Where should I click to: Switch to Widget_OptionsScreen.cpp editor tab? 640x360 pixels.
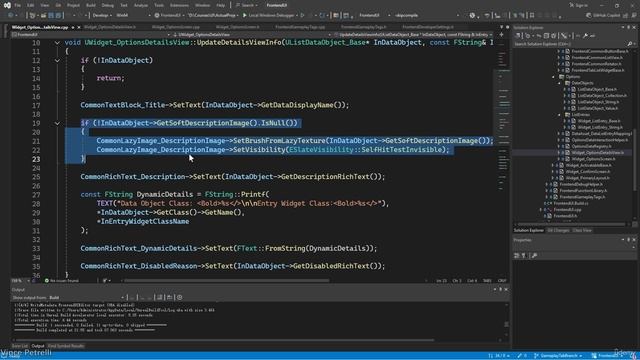[x=176, y=27]
